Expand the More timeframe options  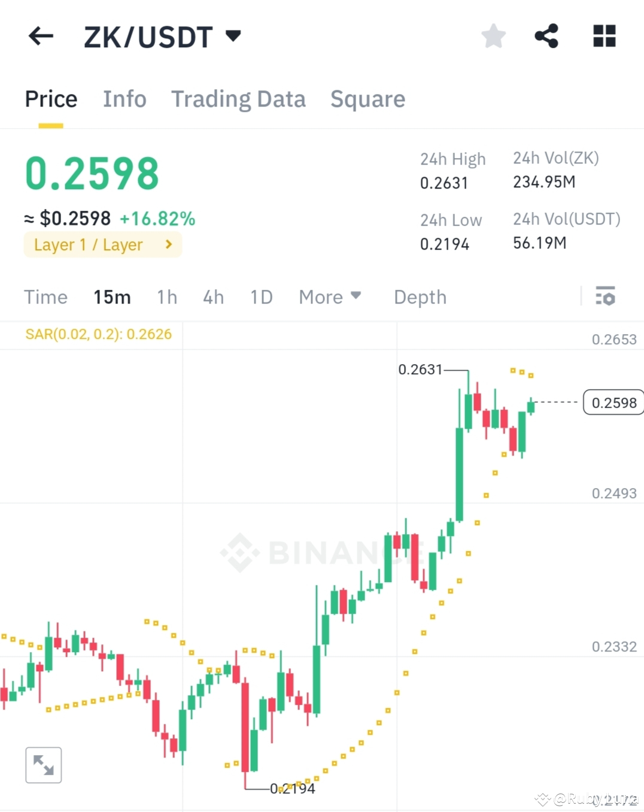point(330,296)
